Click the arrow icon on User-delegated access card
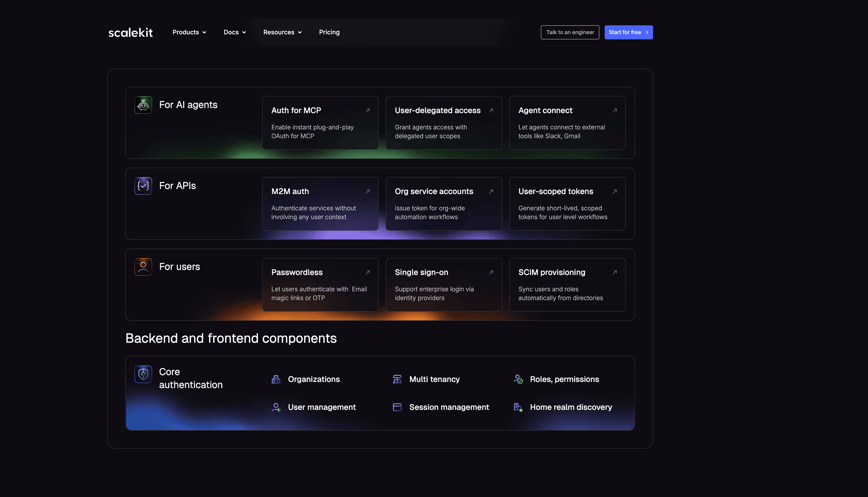The width and height of the screenshot is (868, 497). pyautogui.click(x=491, y=110)
